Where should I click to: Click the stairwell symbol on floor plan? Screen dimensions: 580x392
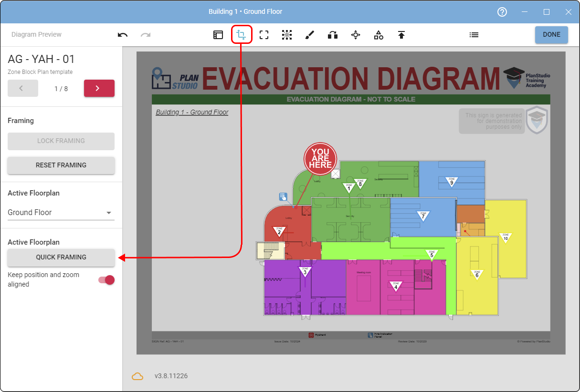(x=271, y=250)
